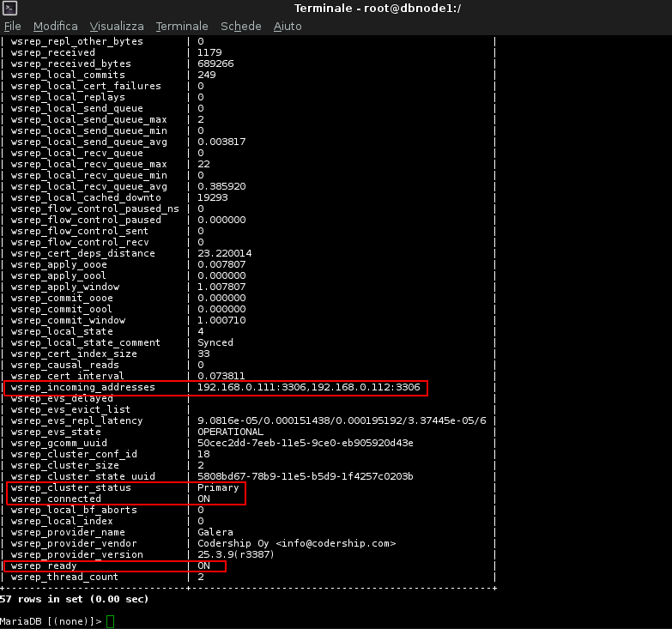Click the wsrep_cluster_state_uuid value
Screen dimensions: 672x629
coord(305,476)
